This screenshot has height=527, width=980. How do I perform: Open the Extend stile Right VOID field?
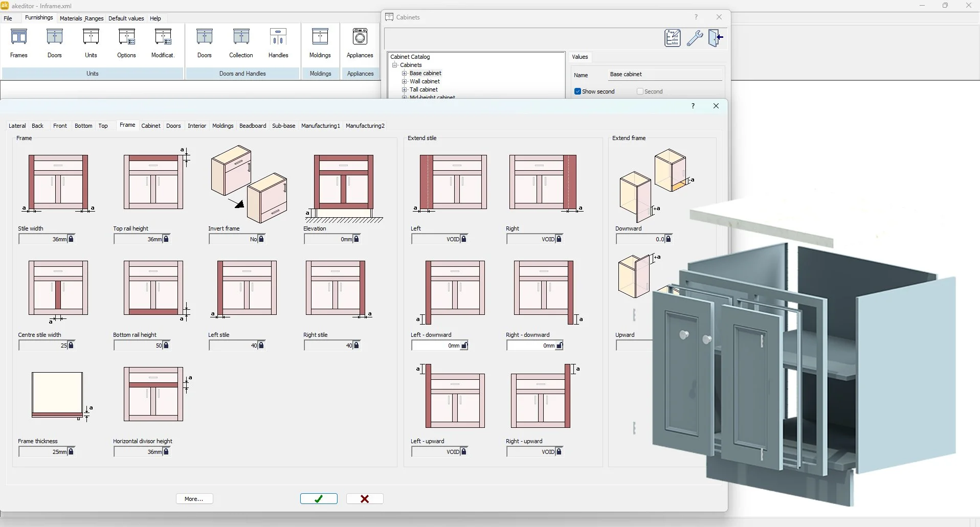pyautogui.click(x=531, y=239)
